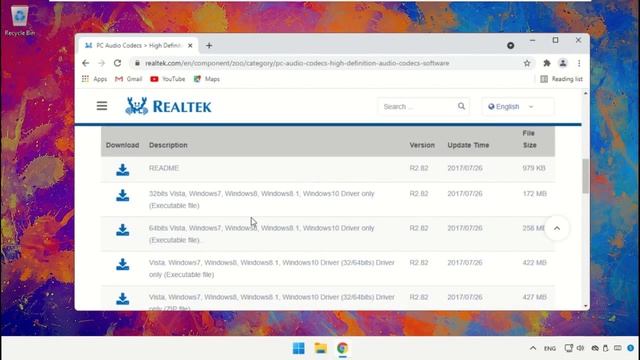Open the Chrome profile avatar
This screenshot has height=360, width=640.
(x=563, y=63)
